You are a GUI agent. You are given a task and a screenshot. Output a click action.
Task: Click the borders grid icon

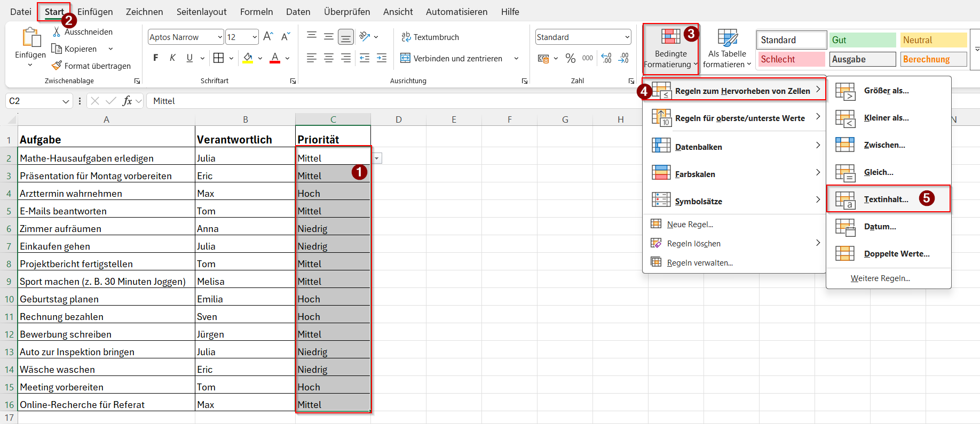tap(218, 58)
